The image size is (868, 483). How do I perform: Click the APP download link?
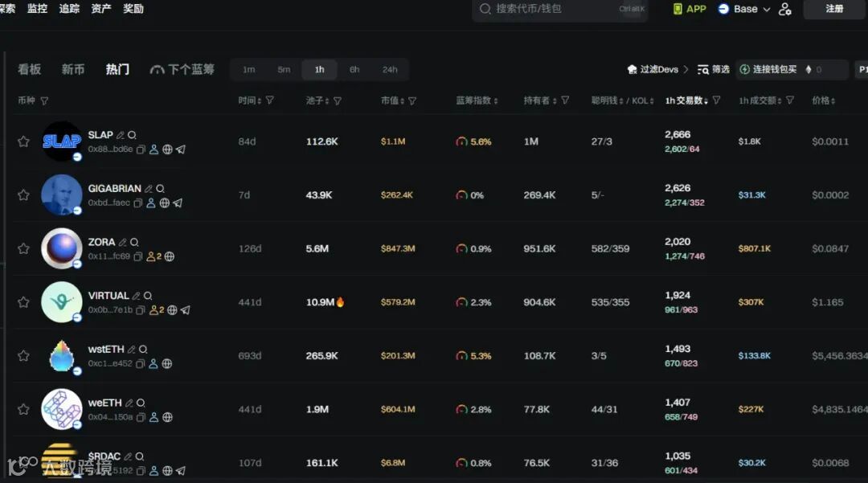coord(690,9)
